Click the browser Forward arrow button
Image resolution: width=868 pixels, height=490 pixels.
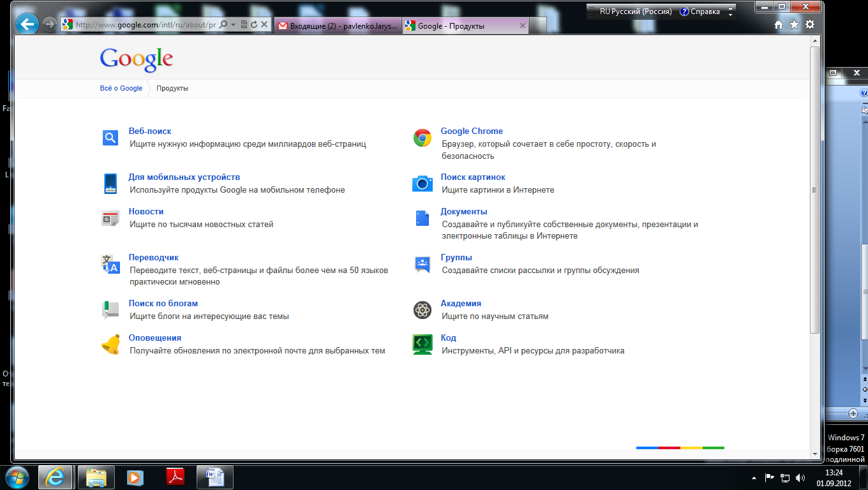pyautogui.click(x=49, y=25)
